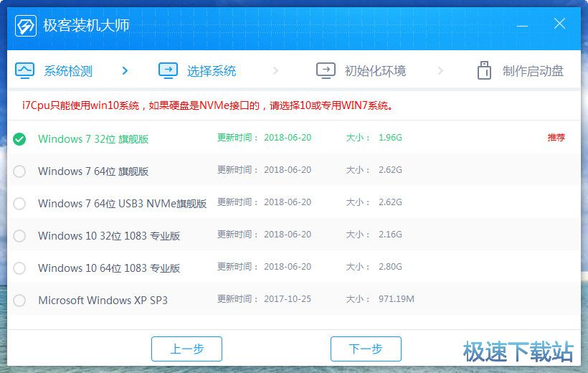Select the Microsoft Windows XP SP3 radio button
The height and width of the screenshot is (373, 588).
point(19,301)
